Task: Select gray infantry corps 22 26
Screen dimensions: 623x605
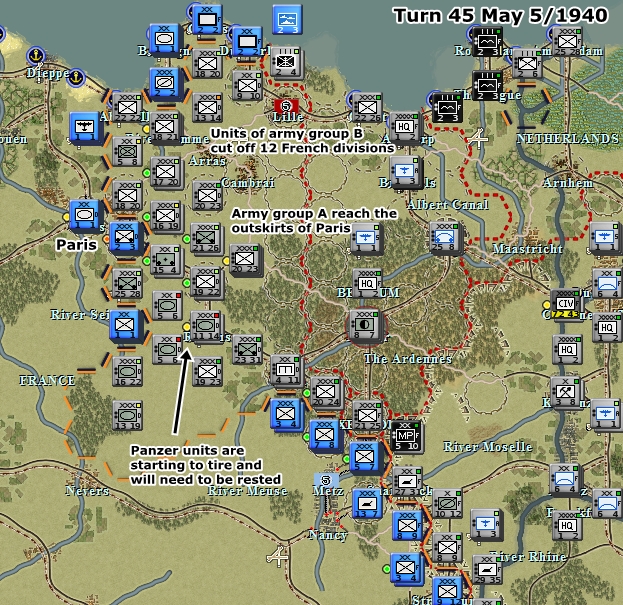Action: [x=367, y=108]
